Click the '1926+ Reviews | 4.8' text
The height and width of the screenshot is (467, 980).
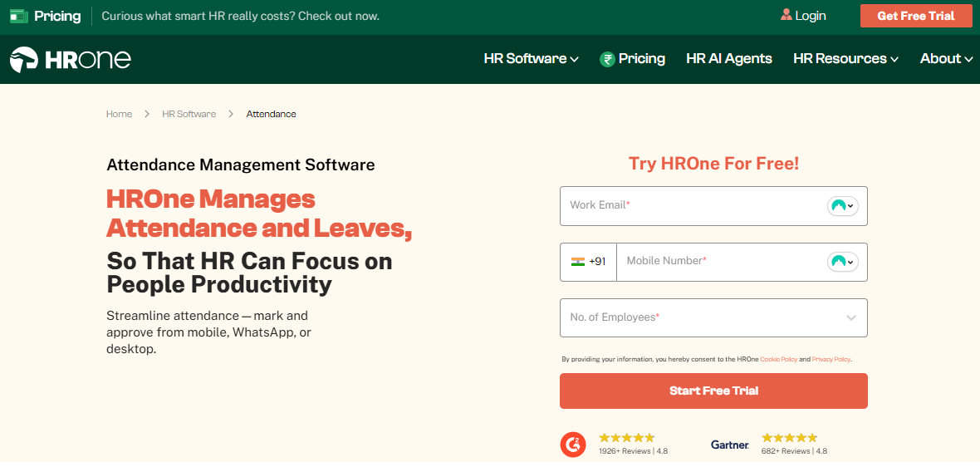pyautogui.click(x=633, y=450)
